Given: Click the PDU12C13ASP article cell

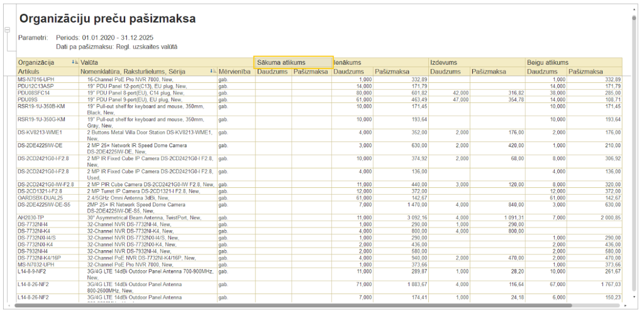Looking at the screenshot, I should click(x=35, y=86).
